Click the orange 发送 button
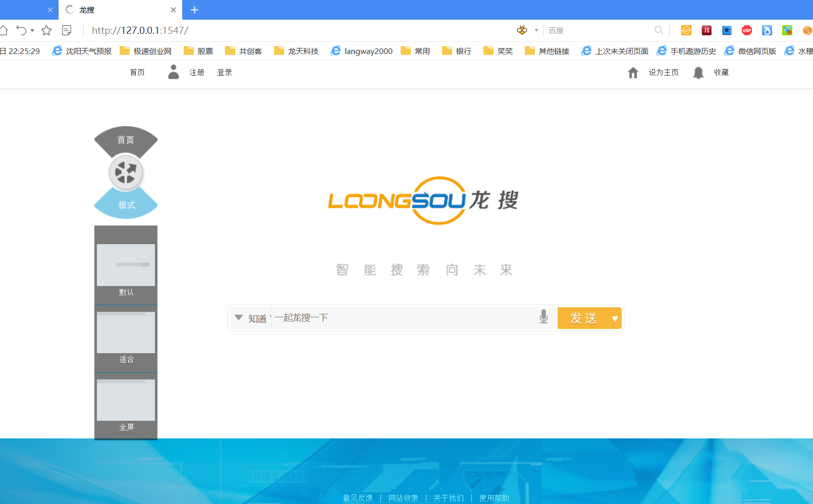The image size is (813, 504). click(583, 318)
